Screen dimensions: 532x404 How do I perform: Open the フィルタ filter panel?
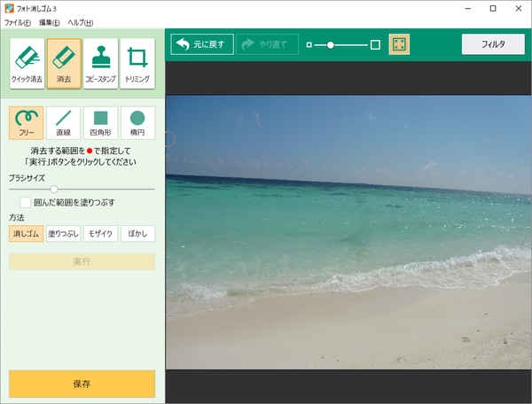pyautogui.click(x=493, y=44)
